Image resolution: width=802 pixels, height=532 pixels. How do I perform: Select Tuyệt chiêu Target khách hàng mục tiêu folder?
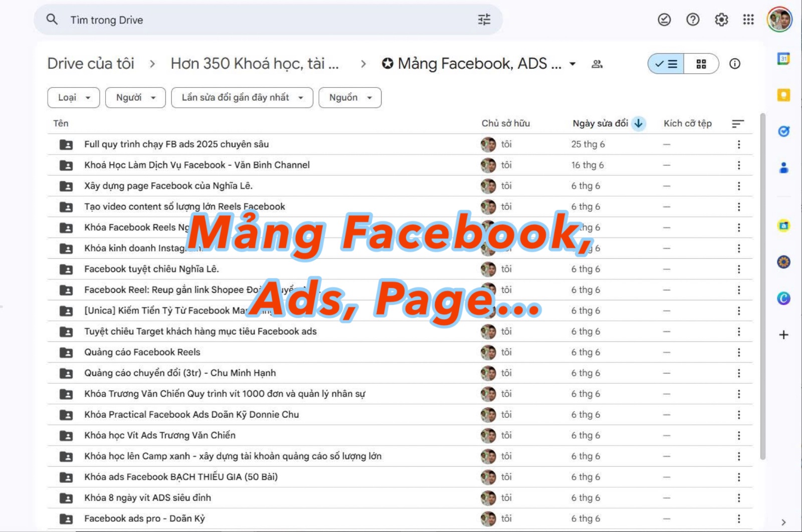(399, 331)
